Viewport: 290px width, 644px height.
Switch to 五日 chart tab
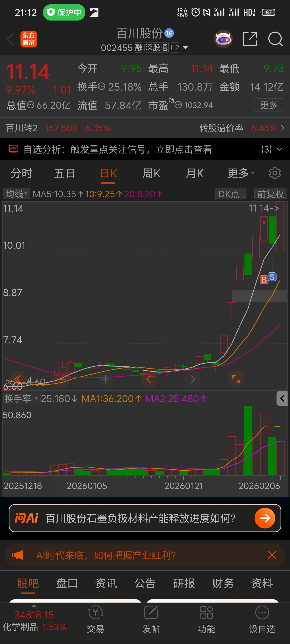tap(65, 173)
